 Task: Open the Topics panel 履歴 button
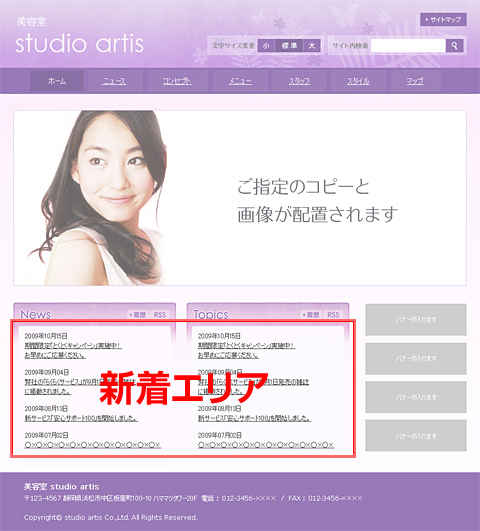tap(311, 315)
